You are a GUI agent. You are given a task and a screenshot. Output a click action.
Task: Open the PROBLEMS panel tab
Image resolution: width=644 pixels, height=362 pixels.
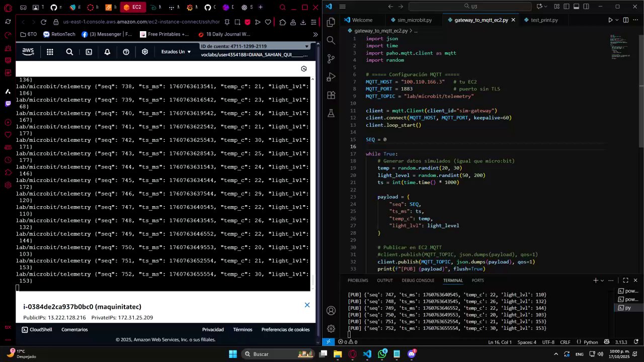(358, 281)
